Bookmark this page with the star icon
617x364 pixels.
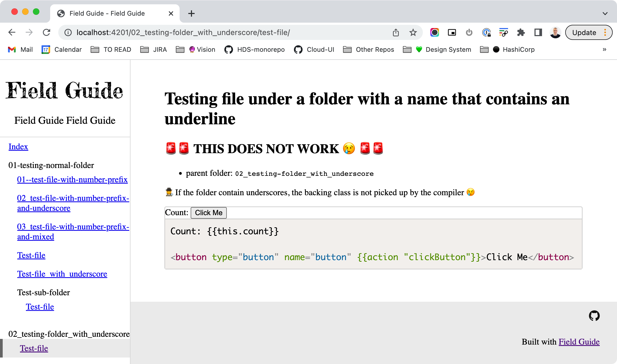coord(413,33)
